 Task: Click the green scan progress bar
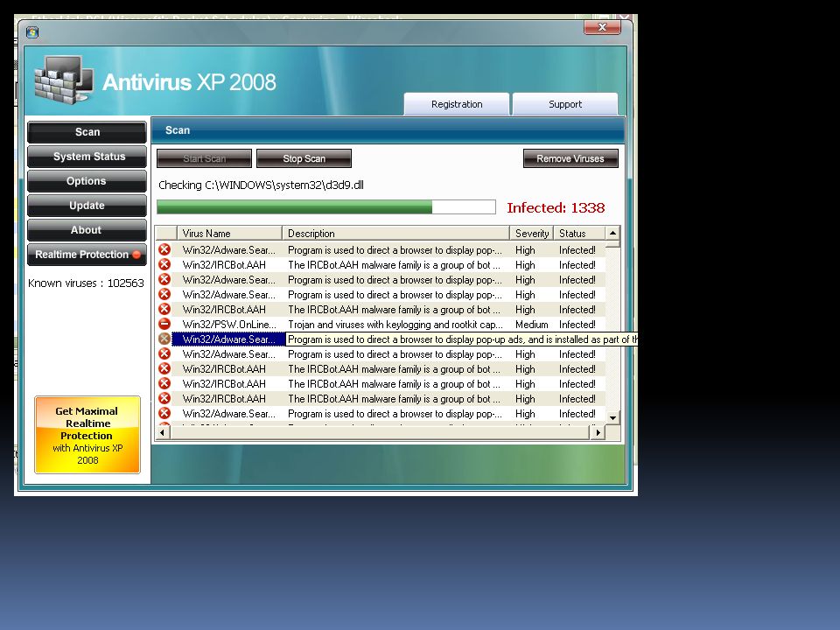click(x=326, y=206)
